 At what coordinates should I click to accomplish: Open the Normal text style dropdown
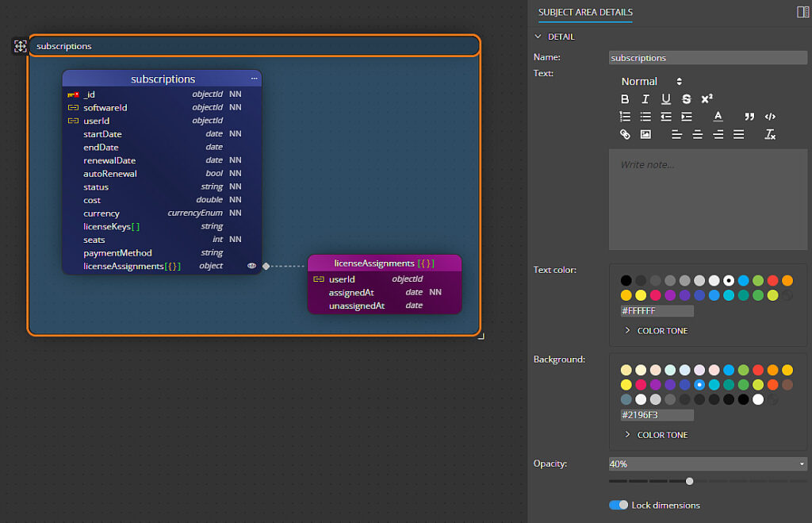651,81
